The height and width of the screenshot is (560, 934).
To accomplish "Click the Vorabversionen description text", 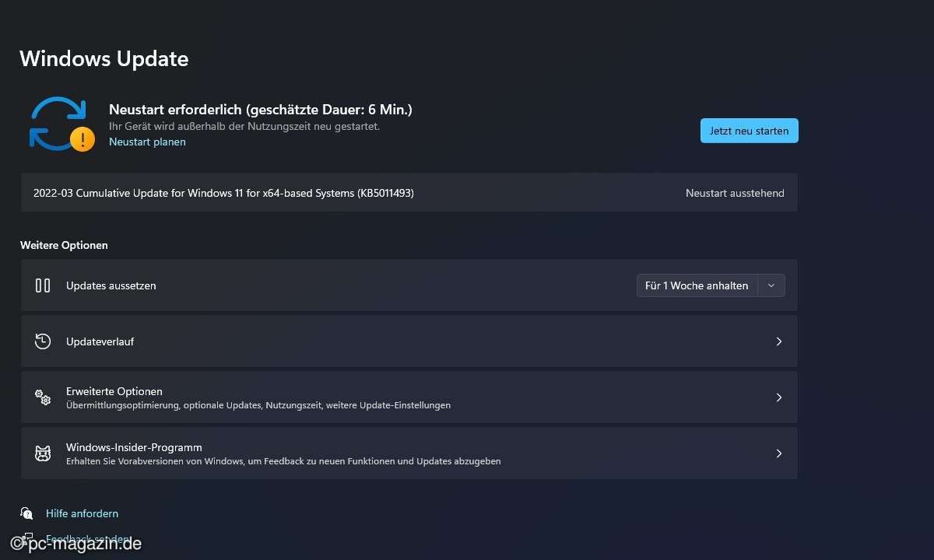I will 283,461.
